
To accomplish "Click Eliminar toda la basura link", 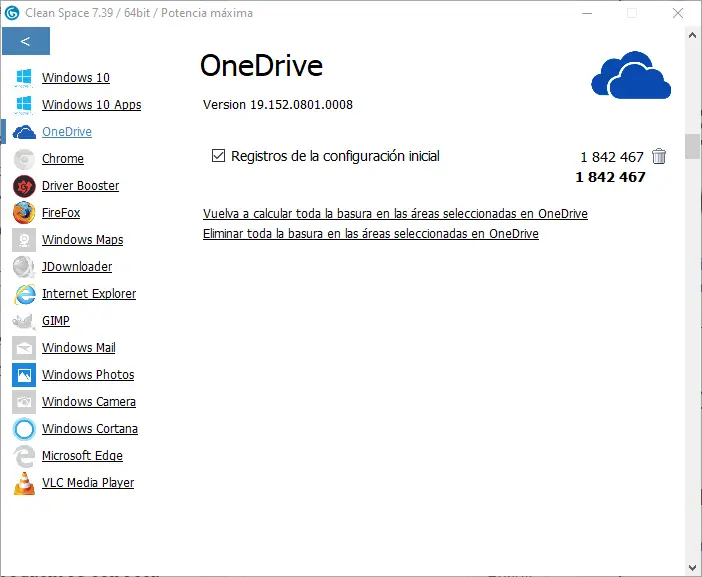I will tap(371, 234).
